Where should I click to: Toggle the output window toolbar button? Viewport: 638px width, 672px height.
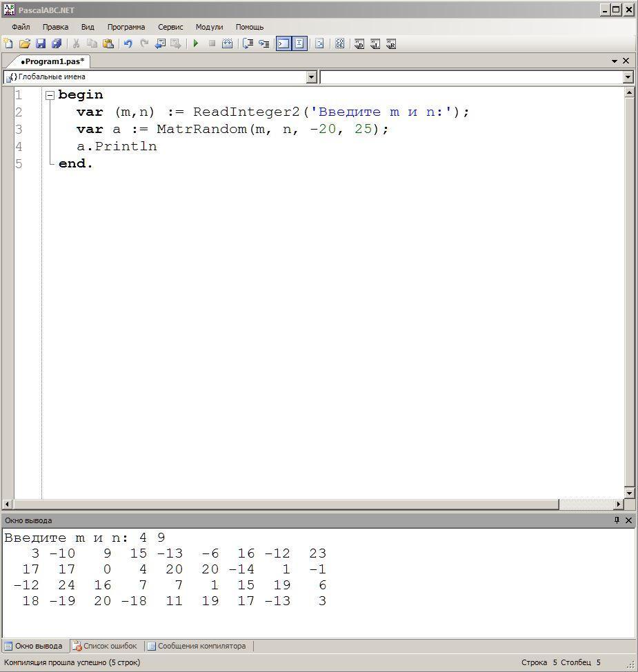point(283,43)
